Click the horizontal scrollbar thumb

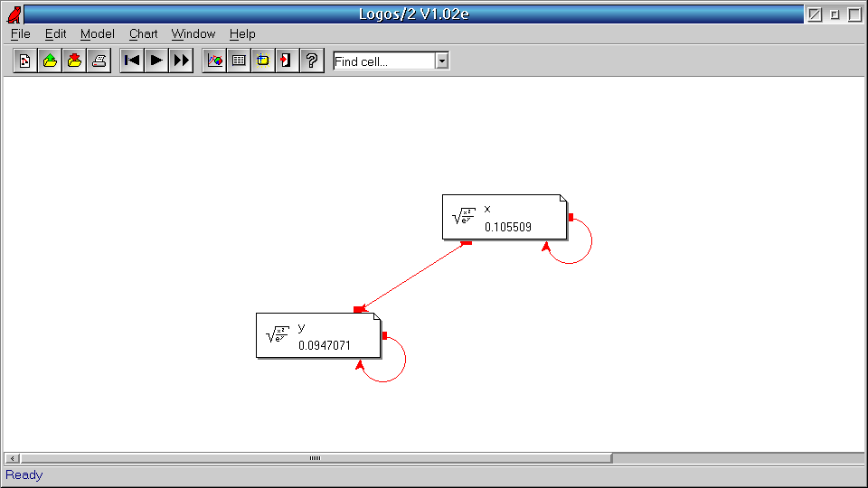click(x=316, y=458)
